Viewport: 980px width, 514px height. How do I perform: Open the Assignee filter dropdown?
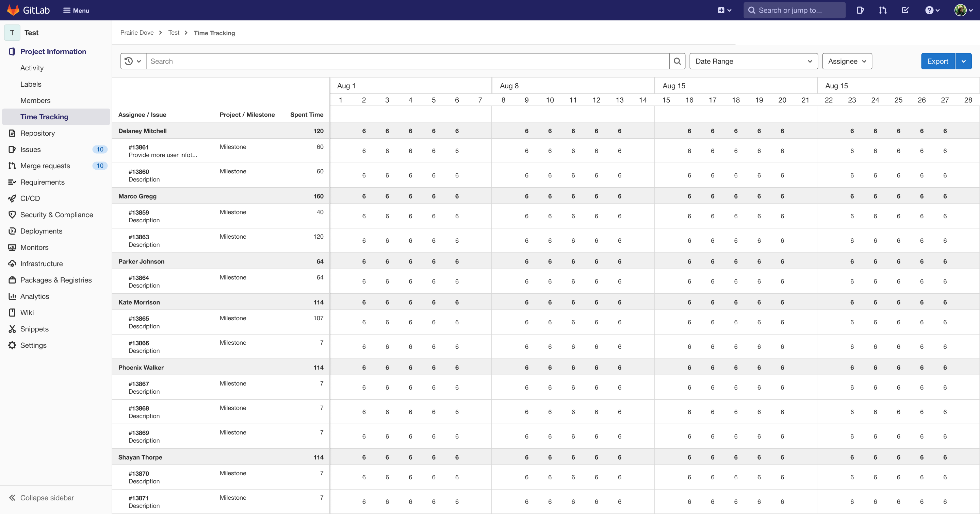(847, 61)
